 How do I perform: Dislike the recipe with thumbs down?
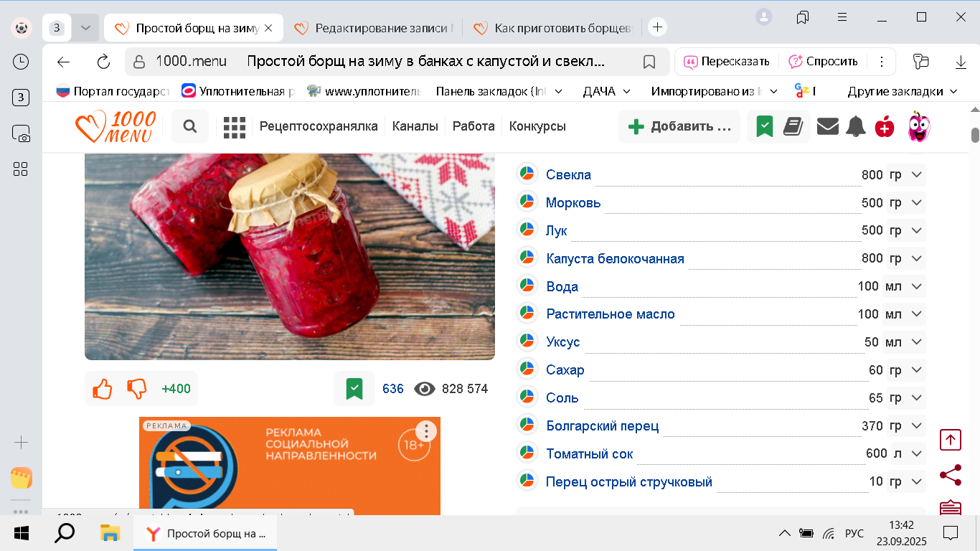pos(137,388)
